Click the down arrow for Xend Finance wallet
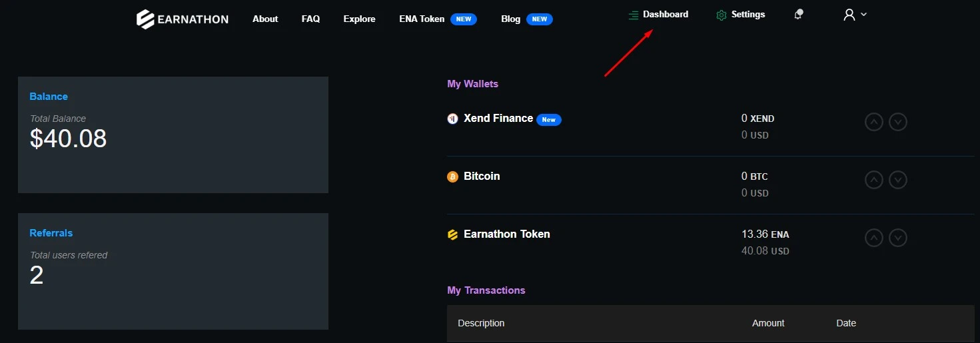Screen dimensions: 980x343 tap(898, 122)
